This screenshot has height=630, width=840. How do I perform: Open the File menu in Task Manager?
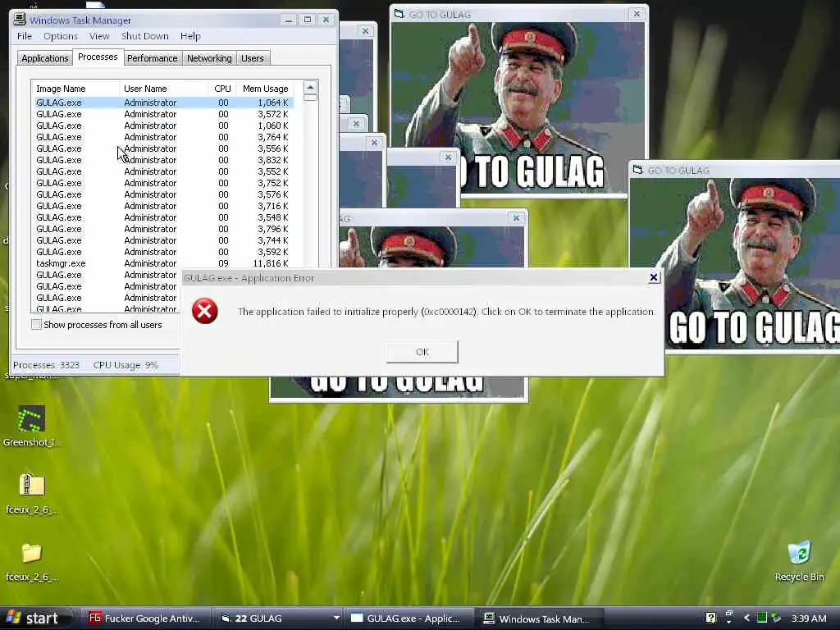[25, 36]
